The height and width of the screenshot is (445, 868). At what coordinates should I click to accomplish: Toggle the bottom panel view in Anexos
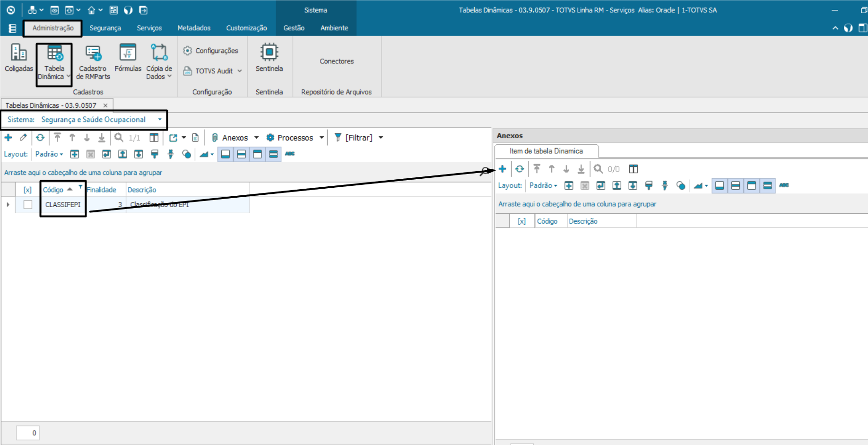[720, 185]
